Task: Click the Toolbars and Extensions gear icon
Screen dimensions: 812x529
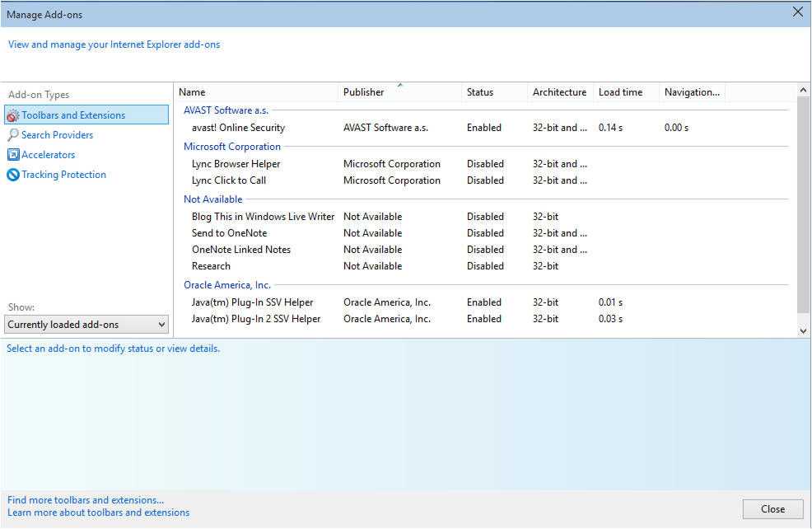Action: [13, 116]
